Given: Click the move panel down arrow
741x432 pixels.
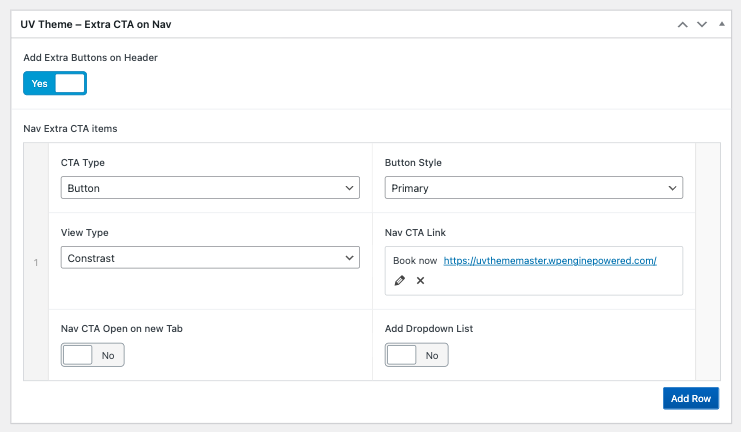Looking at the screenshot, I should coord(702,24).
